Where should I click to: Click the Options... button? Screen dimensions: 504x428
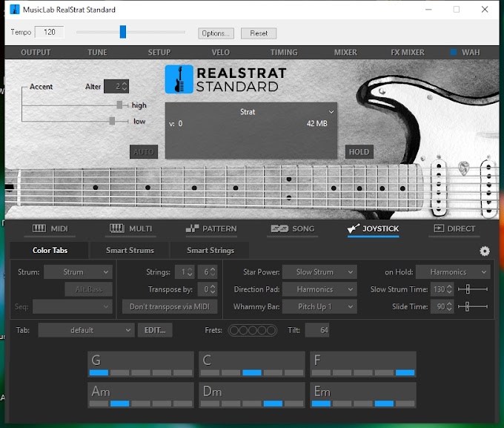click(x=216, y=33)
